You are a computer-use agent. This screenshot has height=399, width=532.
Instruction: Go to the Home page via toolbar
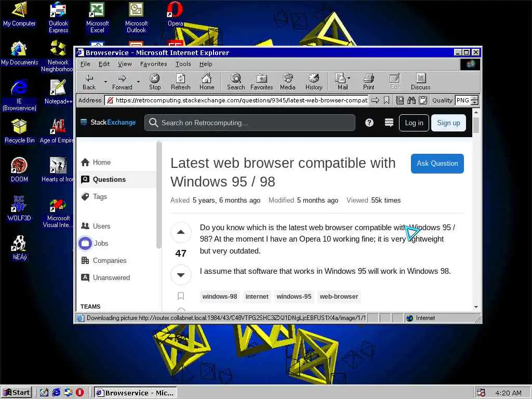coord(207,82)
